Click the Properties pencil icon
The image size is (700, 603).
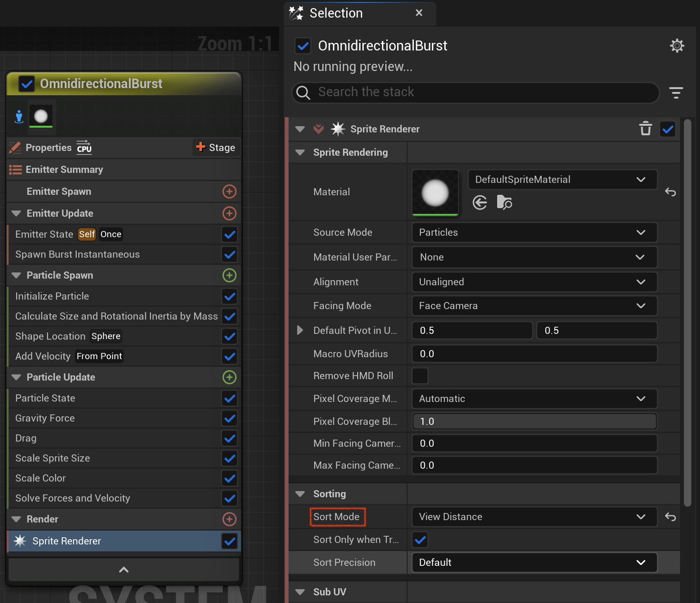click(x=15, y=148)
